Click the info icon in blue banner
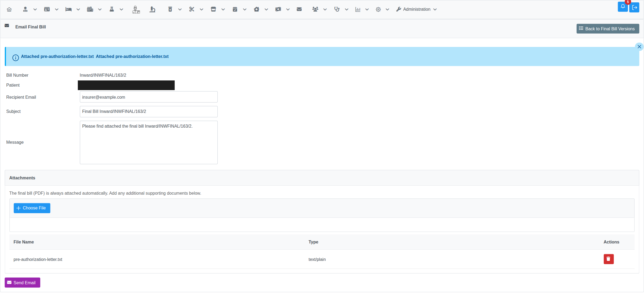The width and height of the screenshot is (644, 303). [x=16, y=58]
